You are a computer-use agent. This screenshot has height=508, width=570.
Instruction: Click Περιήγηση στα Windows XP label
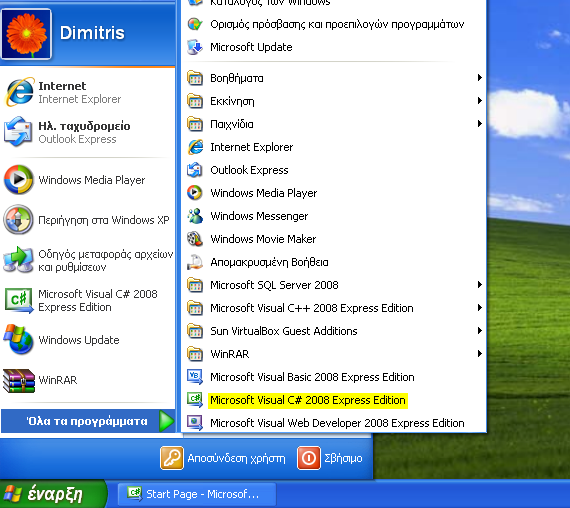104,220
